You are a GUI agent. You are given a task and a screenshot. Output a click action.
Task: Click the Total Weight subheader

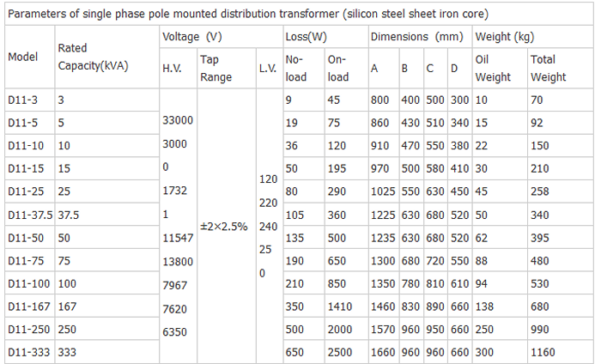coord(548,68)
